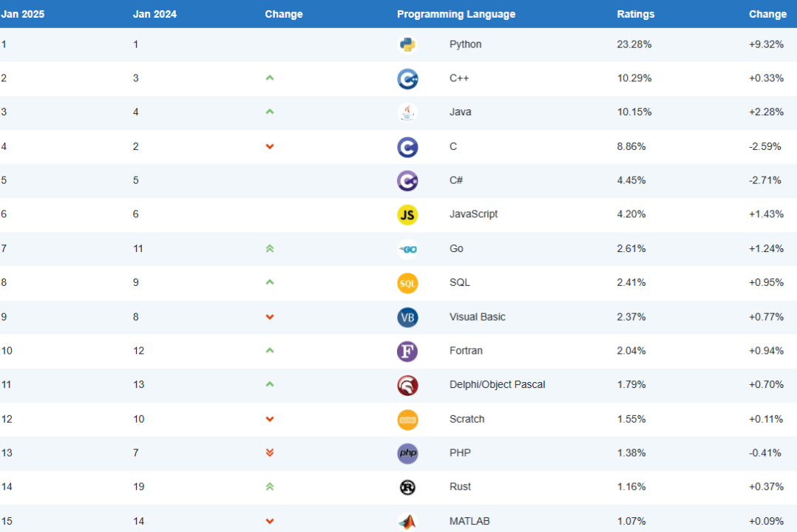797x532 pixels.
Task: Click the yellow JavaScript JS icon
Action: pyautogui.click(x=407, y=214)
